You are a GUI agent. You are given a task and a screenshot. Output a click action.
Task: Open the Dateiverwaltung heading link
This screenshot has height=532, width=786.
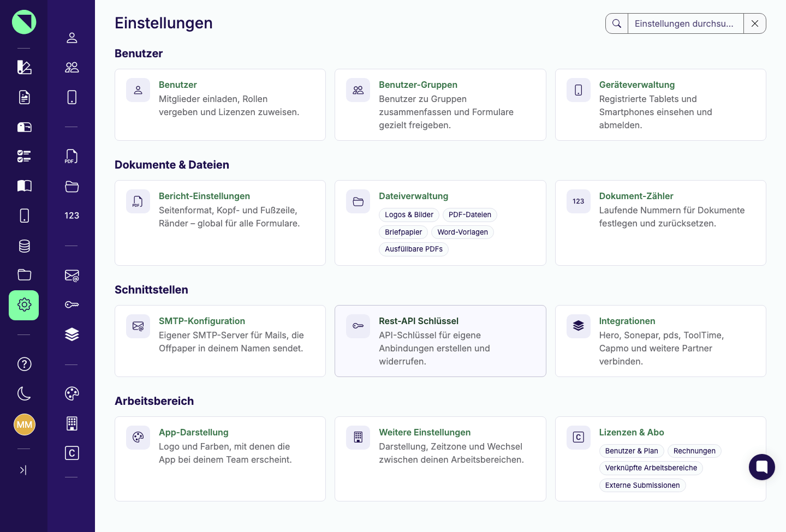413,196
